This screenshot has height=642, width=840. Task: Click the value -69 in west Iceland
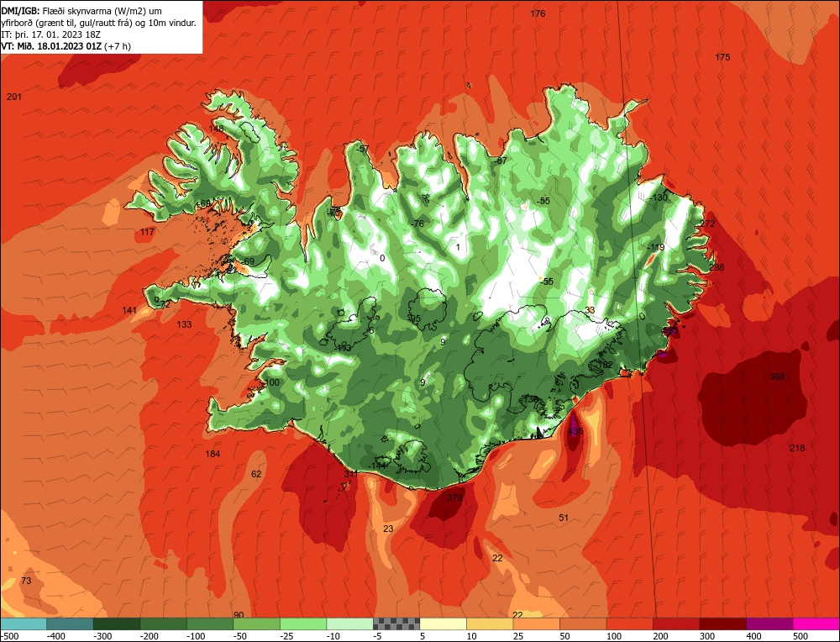(249, 261)
